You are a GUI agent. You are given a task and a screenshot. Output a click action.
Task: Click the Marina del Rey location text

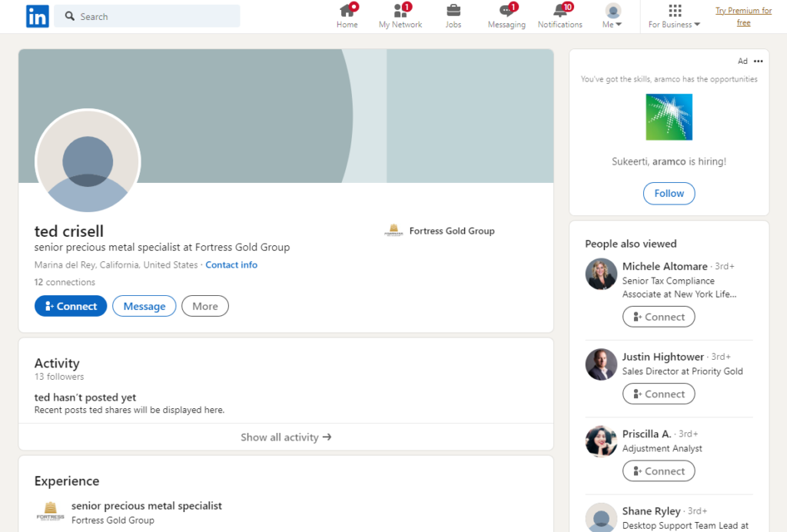[x=116, y=265]
